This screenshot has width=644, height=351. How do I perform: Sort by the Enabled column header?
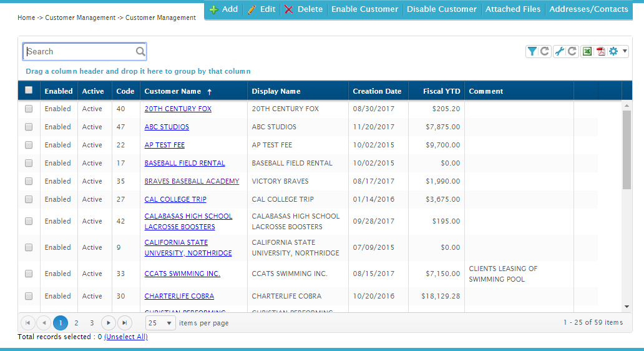click(59, 91)
